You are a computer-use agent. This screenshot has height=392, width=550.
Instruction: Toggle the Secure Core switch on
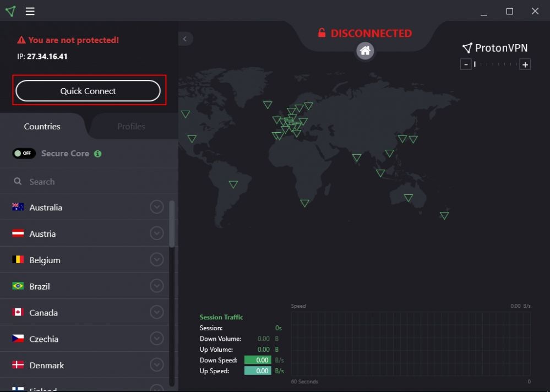coord(24,154)
